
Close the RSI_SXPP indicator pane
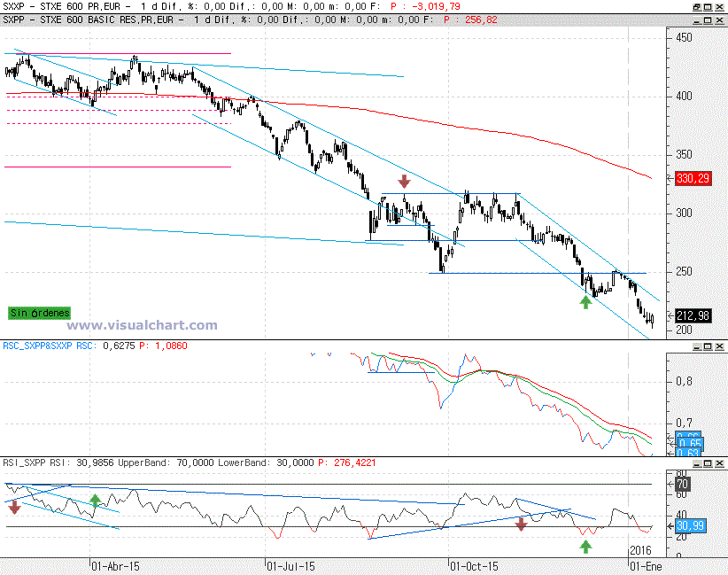(x=719, y=463)
